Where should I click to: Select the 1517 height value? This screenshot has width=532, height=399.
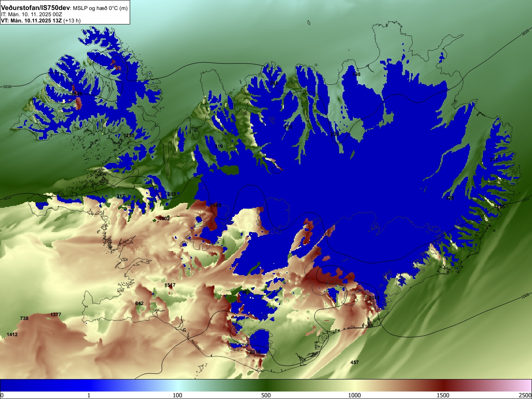170,285
